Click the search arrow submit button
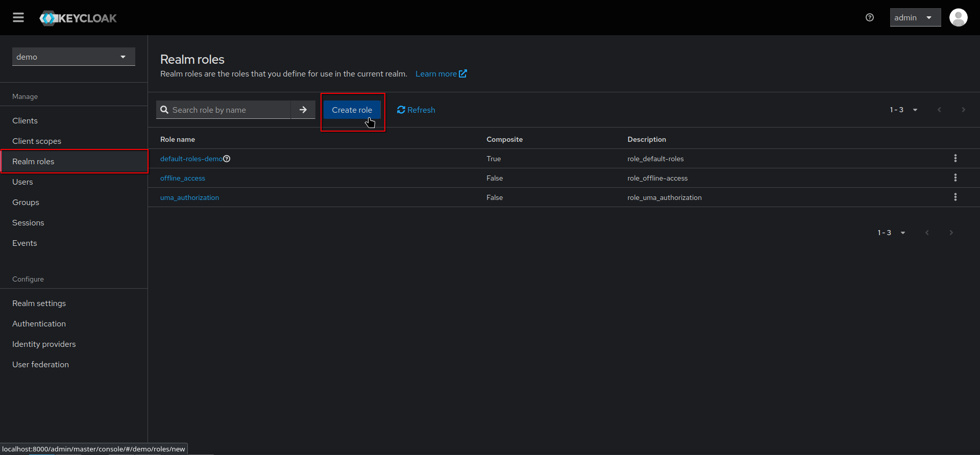980x455 pixels. [303, 110]
